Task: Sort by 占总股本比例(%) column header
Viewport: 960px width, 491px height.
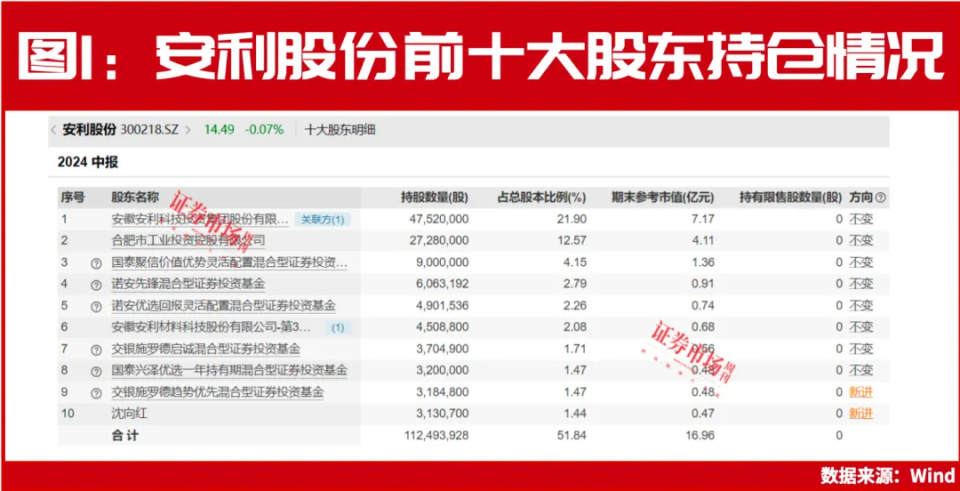Action: (x=542, y=198)
